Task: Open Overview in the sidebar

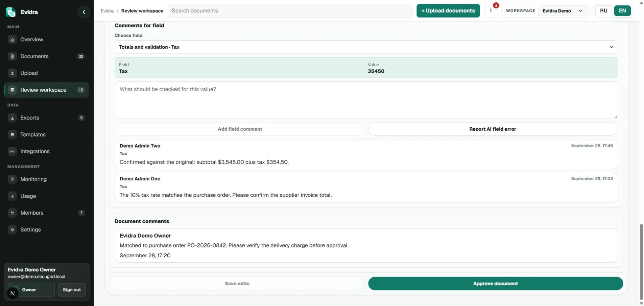Action: [x=47, y=40]
